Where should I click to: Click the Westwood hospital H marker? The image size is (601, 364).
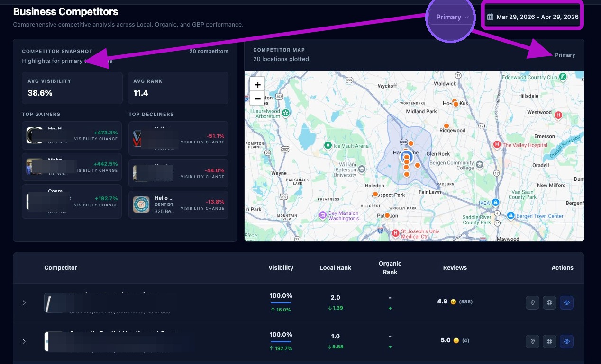pos(558,115)
